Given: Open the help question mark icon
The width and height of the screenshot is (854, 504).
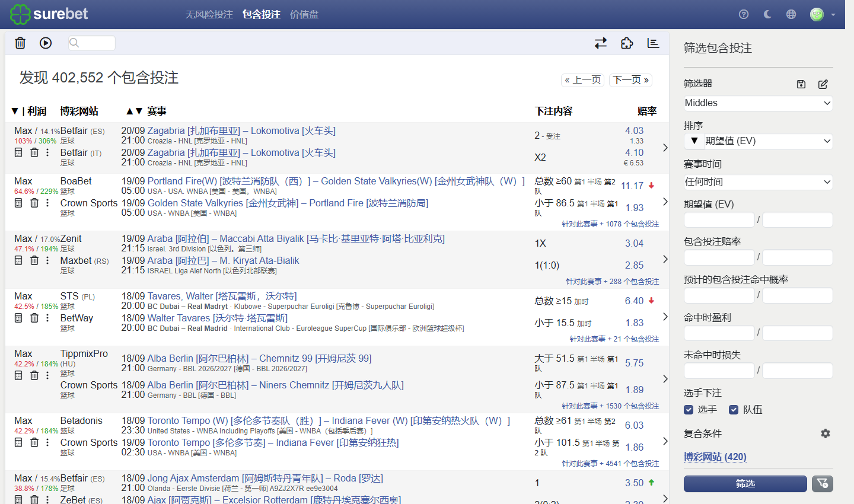Looking at the screenshot, I should pyautogui.click(x=744, y=14).
